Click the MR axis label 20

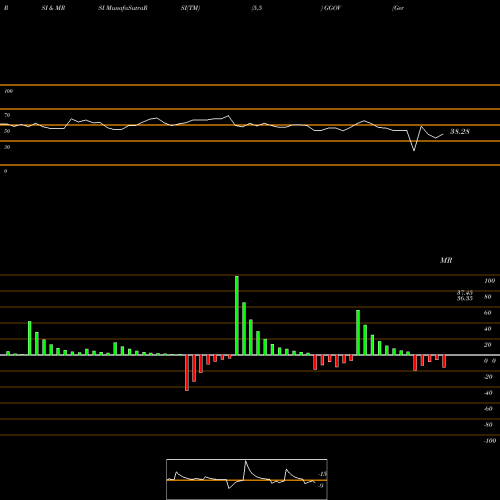click(x=488, y=345)
